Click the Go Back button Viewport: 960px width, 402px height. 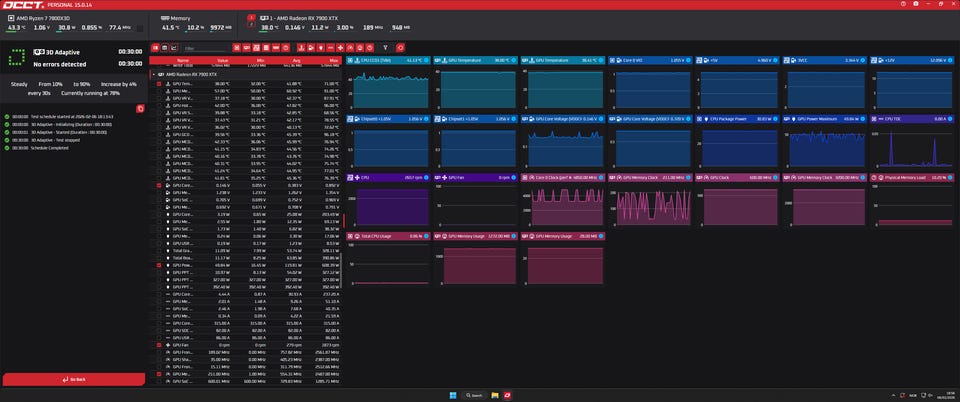point(73,380)
